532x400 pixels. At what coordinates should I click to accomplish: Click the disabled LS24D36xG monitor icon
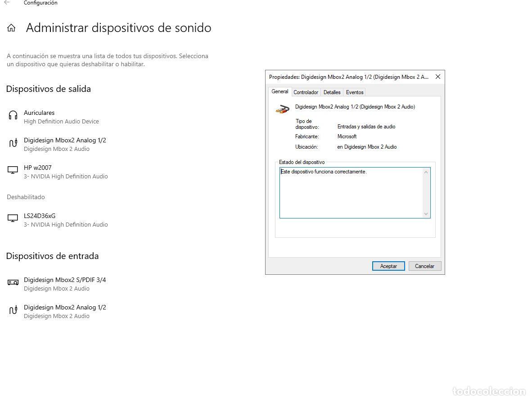point(13,218)
